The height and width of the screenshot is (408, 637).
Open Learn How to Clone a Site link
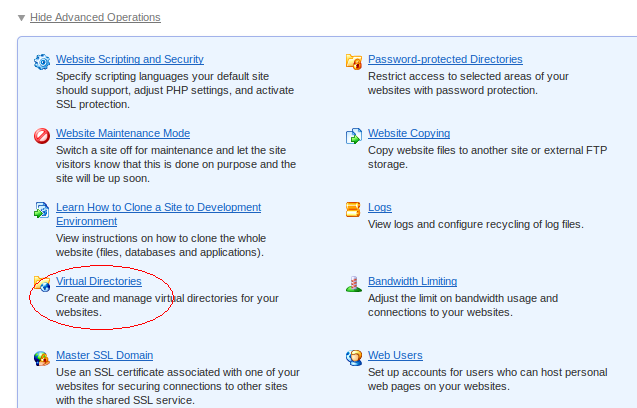coord(158,214)
